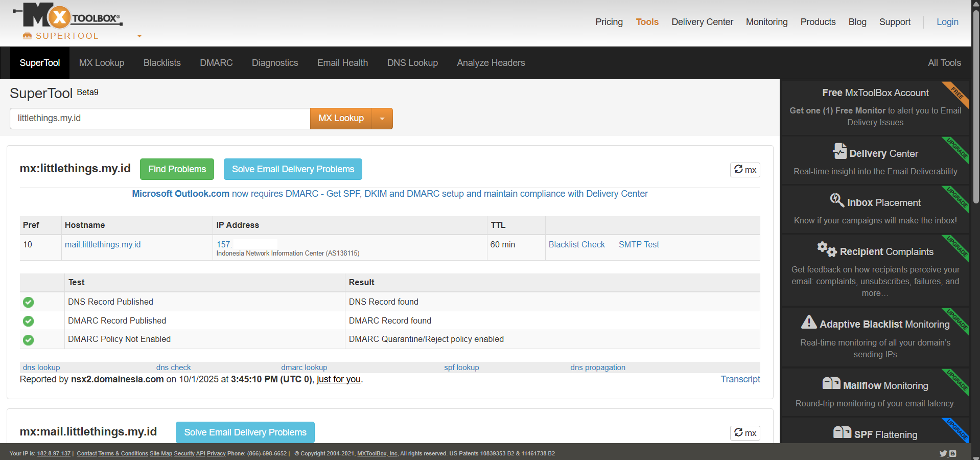Click the 'just for you' link

pyautogui.click(x=339, y=379)
